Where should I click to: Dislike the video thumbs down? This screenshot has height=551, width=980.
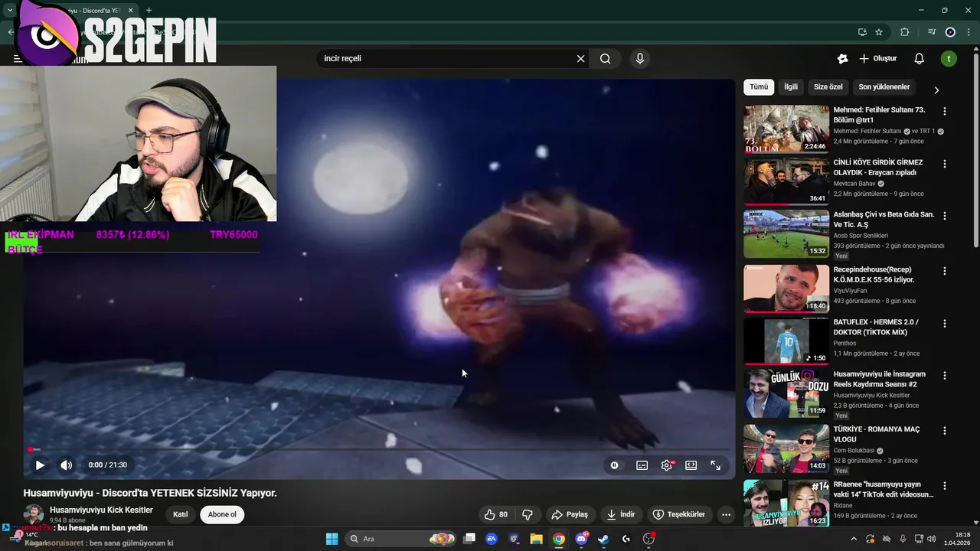coord(528,514)
